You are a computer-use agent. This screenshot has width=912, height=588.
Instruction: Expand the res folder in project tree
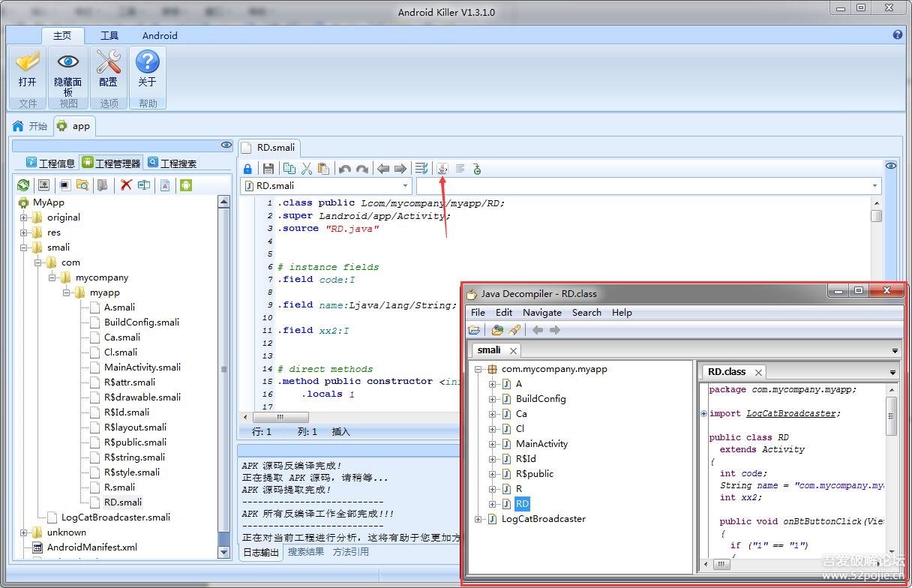click(24, 232)
